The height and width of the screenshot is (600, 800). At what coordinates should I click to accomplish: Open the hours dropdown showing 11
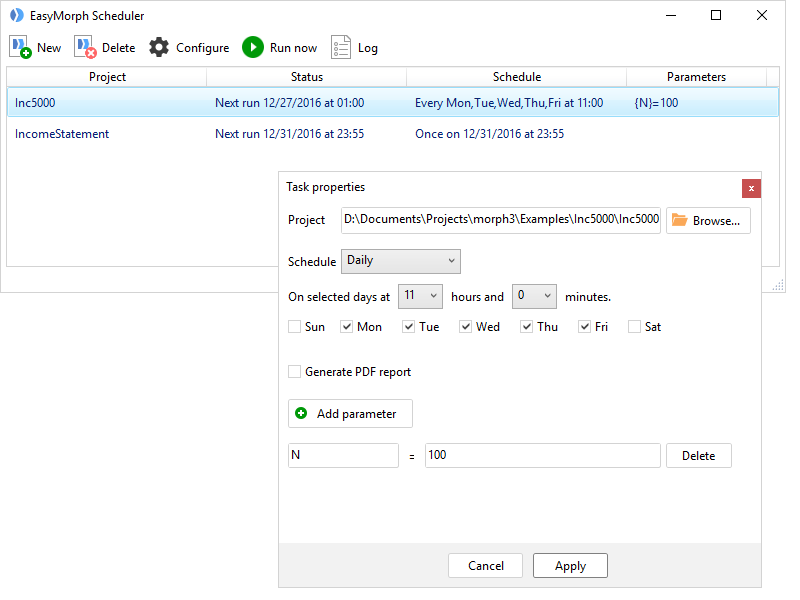click(x=420, y=296)
